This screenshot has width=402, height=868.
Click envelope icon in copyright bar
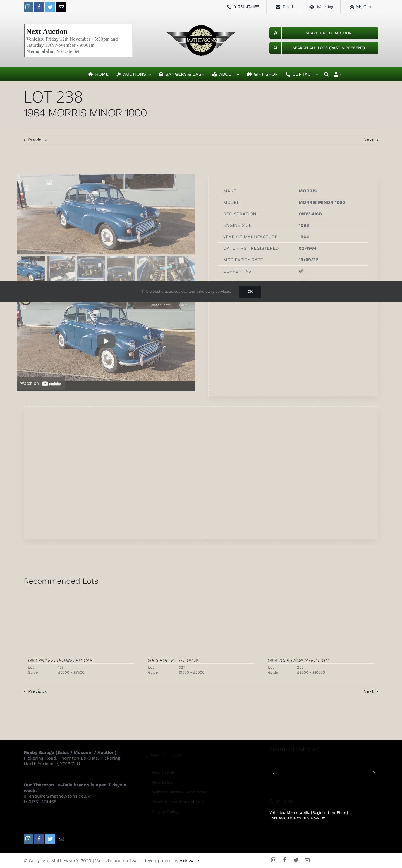click(x=307, y=860)
